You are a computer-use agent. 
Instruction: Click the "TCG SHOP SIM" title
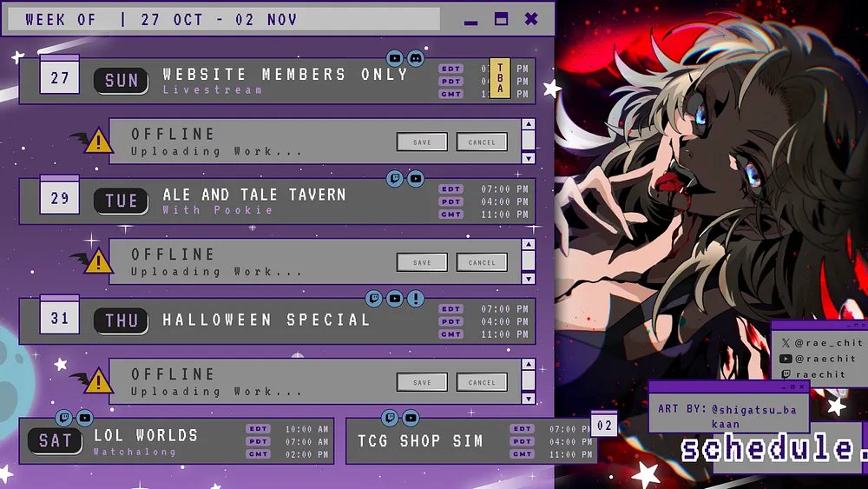point(420,441)
